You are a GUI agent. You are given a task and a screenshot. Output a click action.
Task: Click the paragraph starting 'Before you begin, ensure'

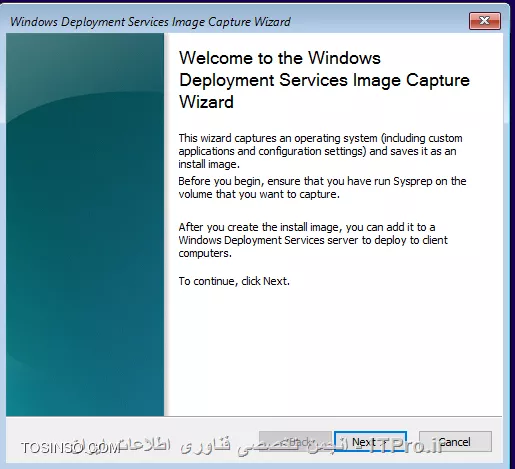point(322,188)
